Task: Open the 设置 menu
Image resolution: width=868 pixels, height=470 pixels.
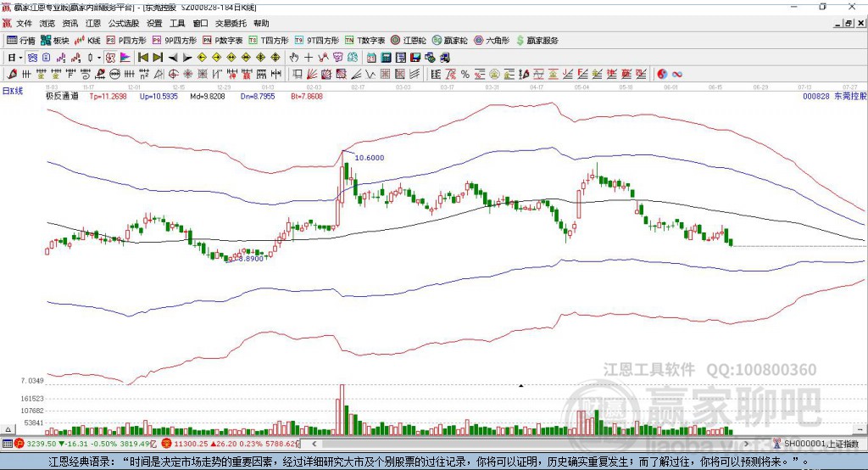Action: tap(154, 23)
